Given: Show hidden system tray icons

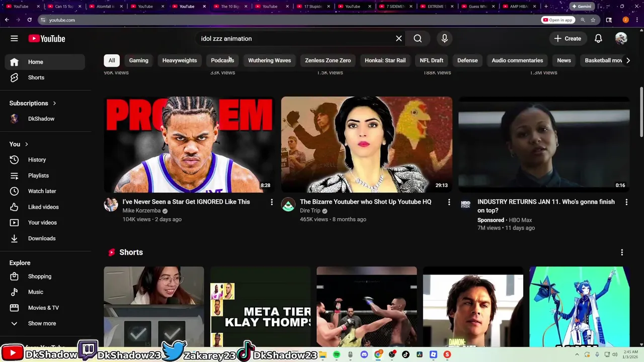Looking at the screenshot, I should pyautogui.click(x=577, y=354).
